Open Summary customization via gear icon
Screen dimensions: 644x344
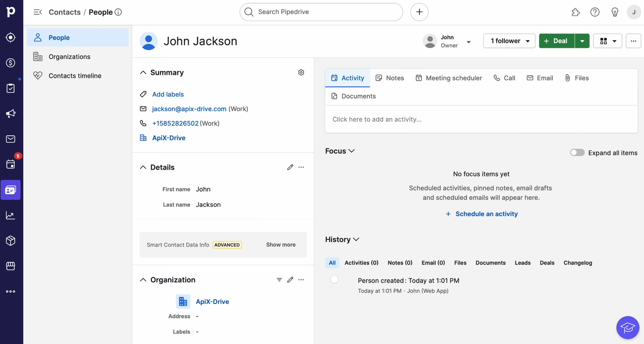[301, 72]
